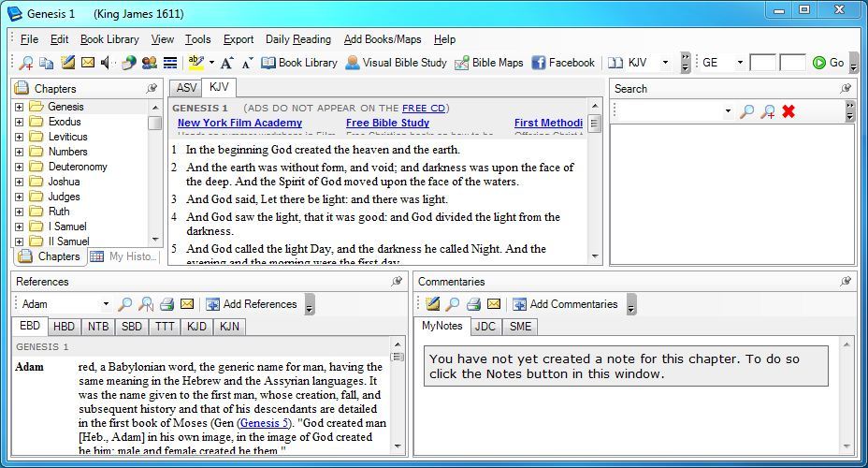Switch to the ASV tab

coord(186,88)
